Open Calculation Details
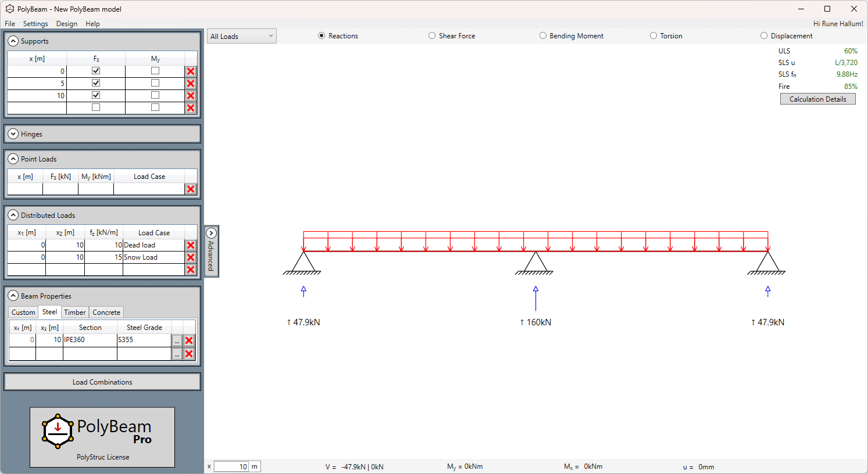 pos(817,99)
